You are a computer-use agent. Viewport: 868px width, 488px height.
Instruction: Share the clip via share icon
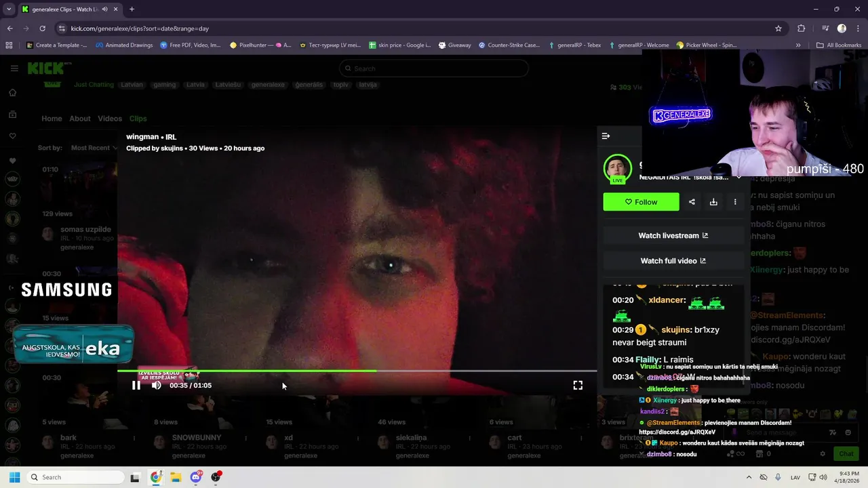click(692, 202)
